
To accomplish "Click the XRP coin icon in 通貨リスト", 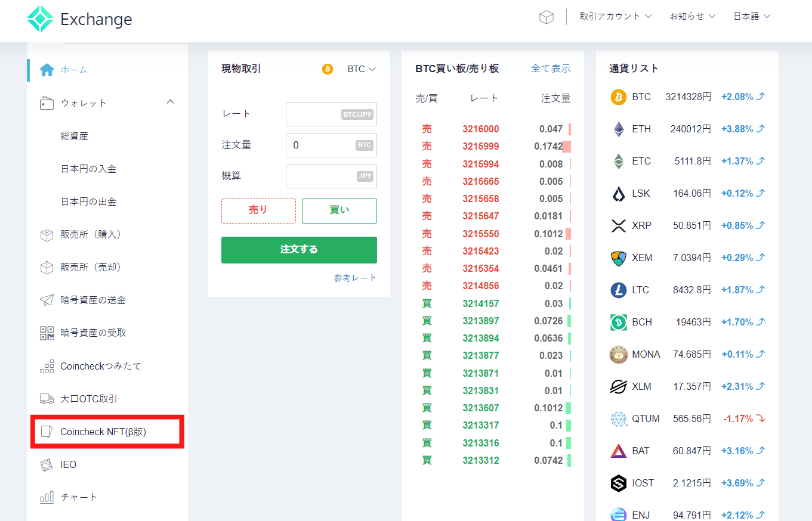I will pyautogui.click(x=619, y=225).
